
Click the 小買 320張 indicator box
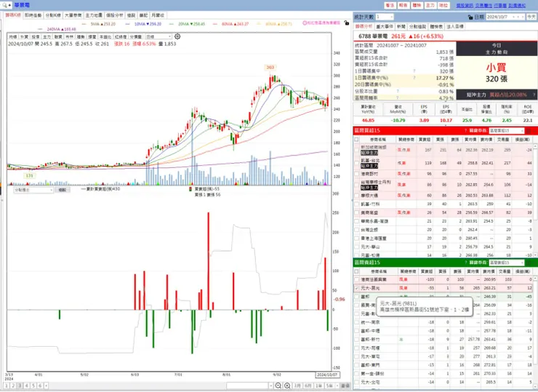coord(497,73)
